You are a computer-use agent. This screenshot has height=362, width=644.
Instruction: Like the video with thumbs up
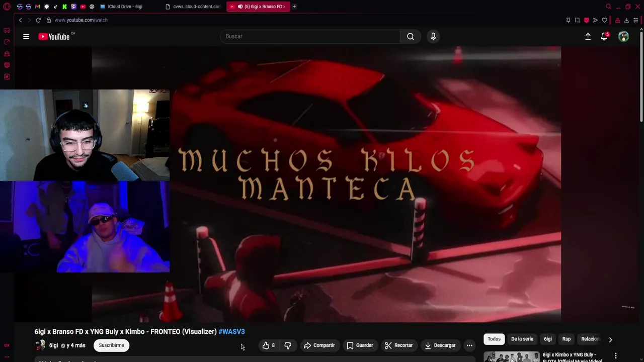point(269,345)
